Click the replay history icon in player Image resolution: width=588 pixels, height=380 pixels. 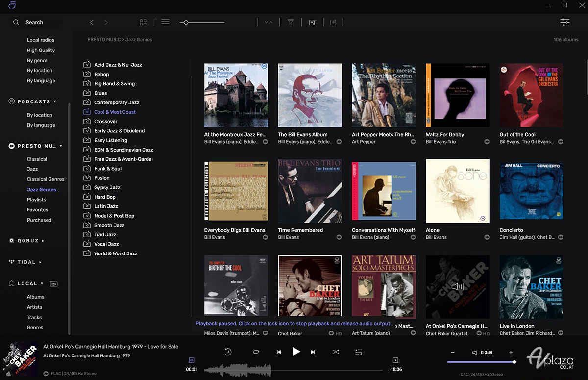tap(228, 352)
